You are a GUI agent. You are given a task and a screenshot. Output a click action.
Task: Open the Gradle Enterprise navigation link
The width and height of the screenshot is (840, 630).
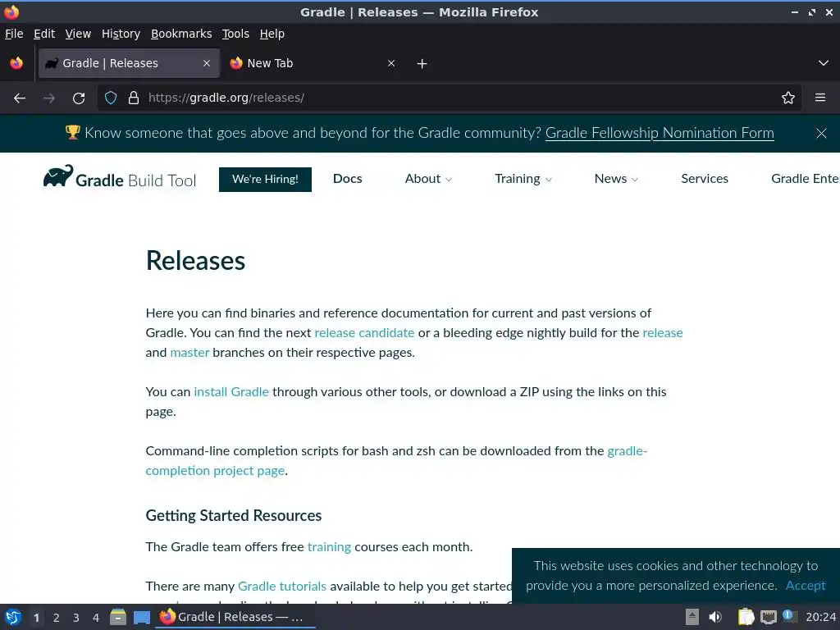click(806, 178)
